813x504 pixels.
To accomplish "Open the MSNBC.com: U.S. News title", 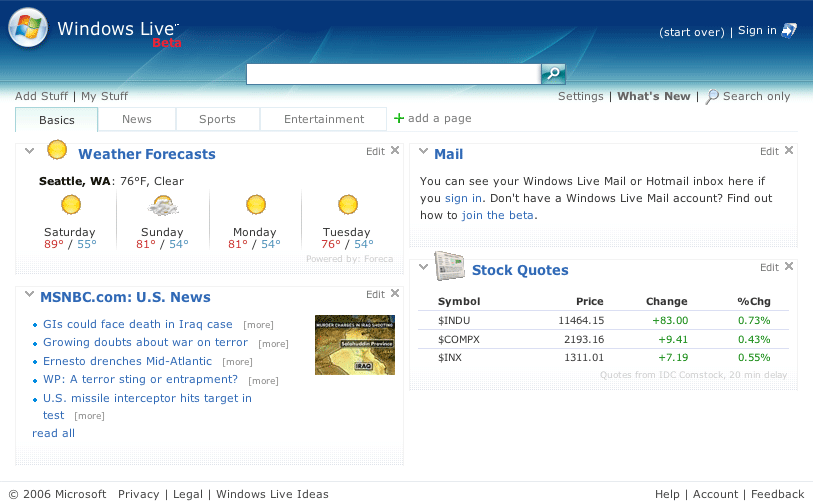I will pyautogui.click(x=125, y=297).
